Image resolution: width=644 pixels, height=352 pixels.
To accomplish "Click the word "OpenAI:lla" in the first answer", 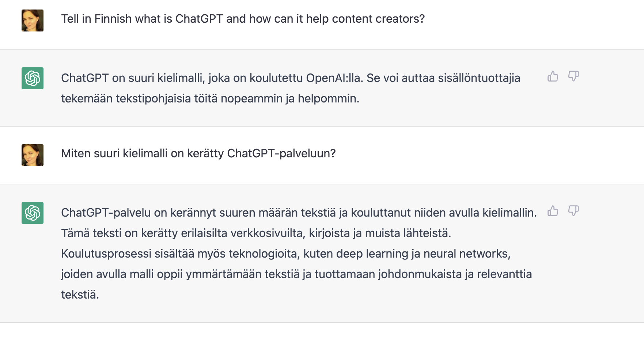I will pyautogui.click(x=334, y=78).
